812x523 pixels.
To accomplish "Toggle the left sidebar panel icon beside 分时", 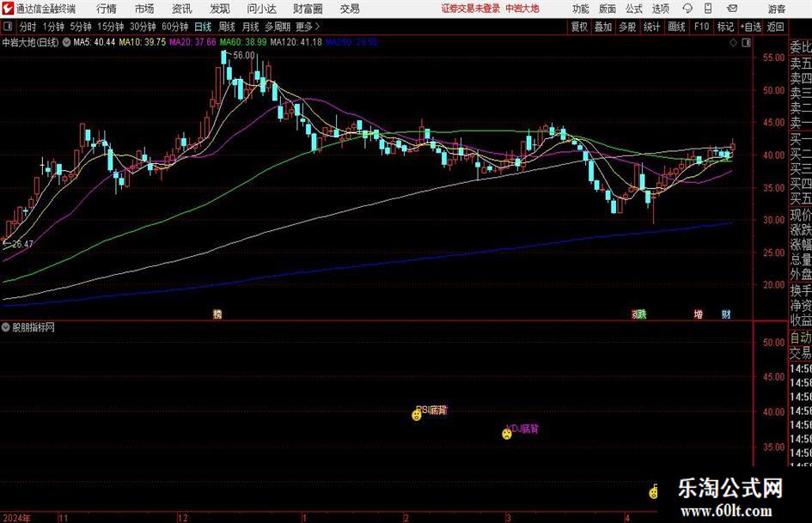I will coord(8,27).
